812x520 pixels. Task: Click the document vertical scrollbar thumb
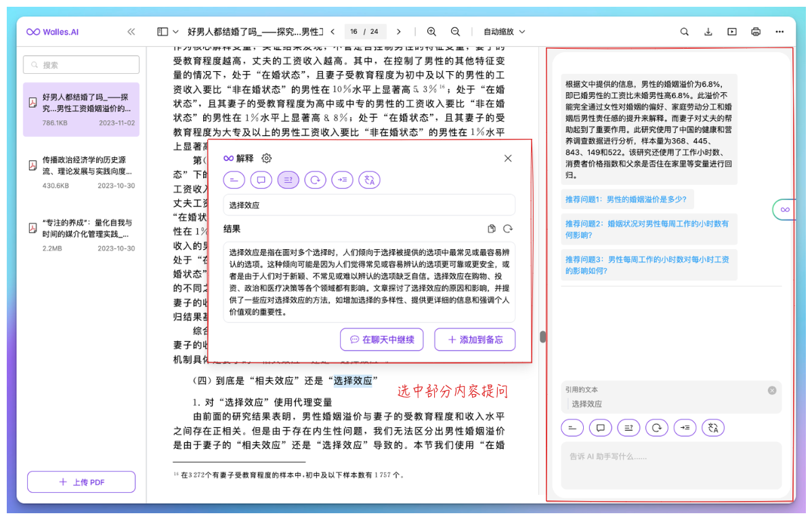[x=542, y=337]
